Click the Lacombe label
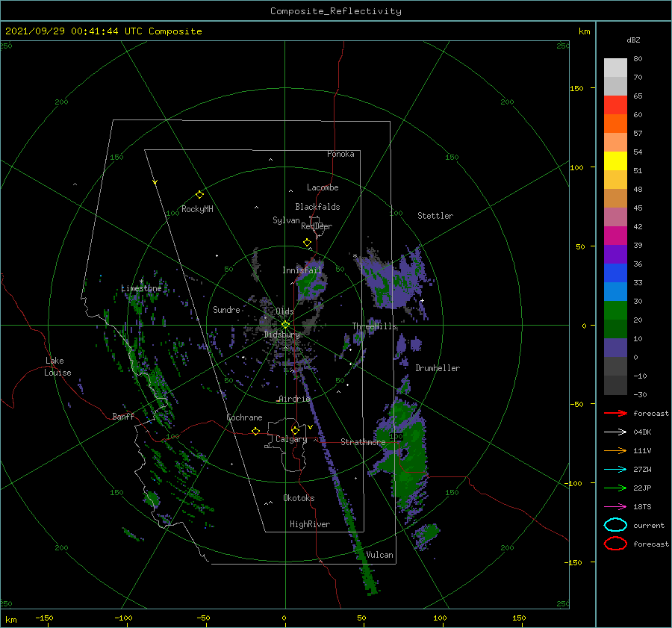 coord(323,187)
